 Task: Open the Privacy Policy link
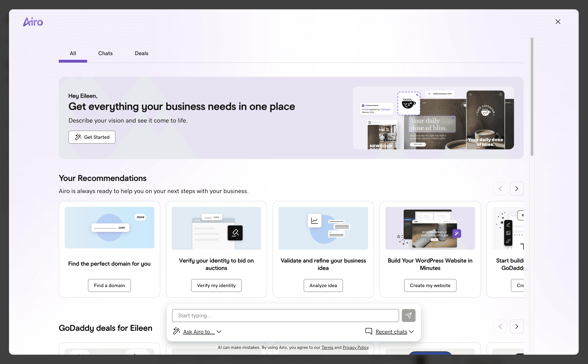pyautogui.click(x=356, y=347)
